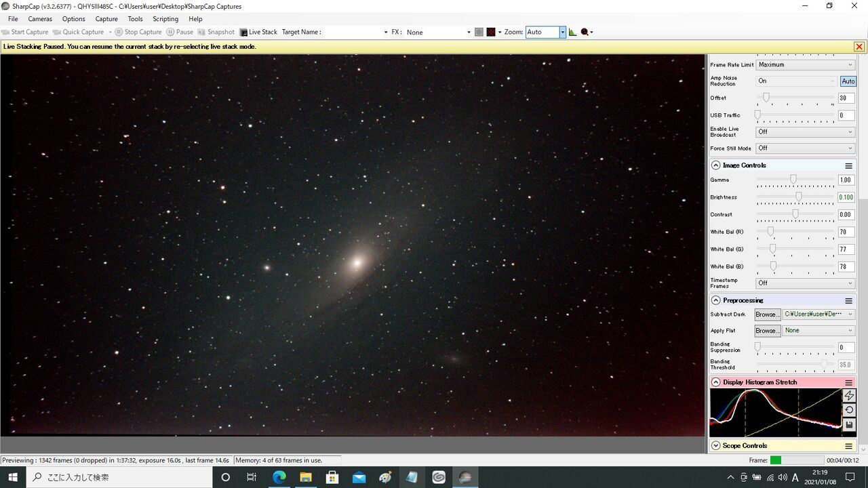Screen dimensions: 868x488
Task: Open the focus magnifier tool icon
Action: pos(585,32)
